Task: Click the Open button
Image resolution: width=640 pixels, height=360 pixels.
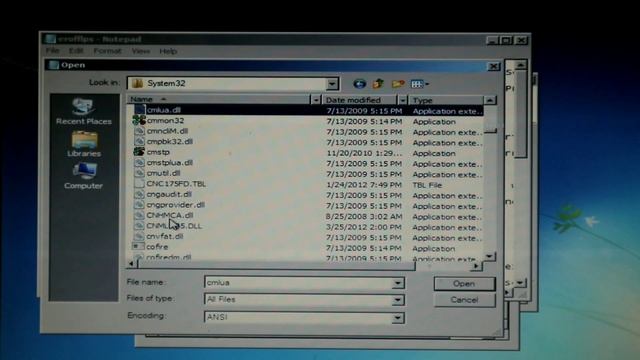Action: click(x=464, y=284)
